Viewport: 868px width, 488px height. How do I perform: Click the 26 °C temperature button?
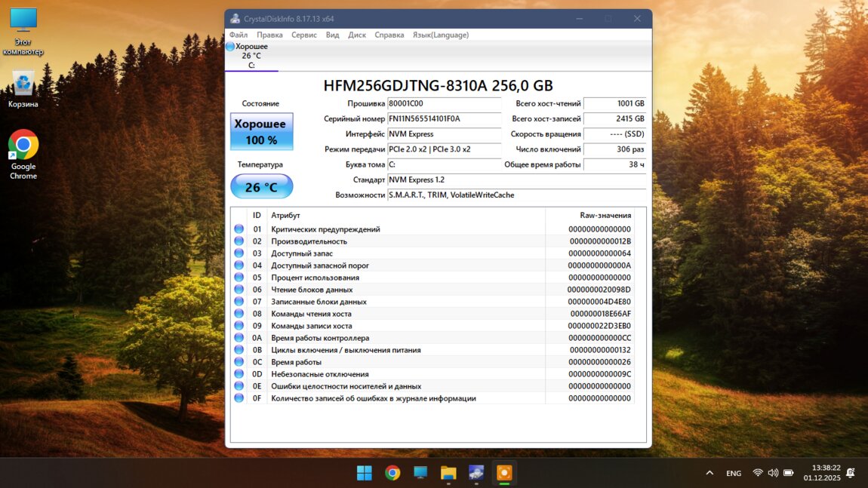[261, 187]
